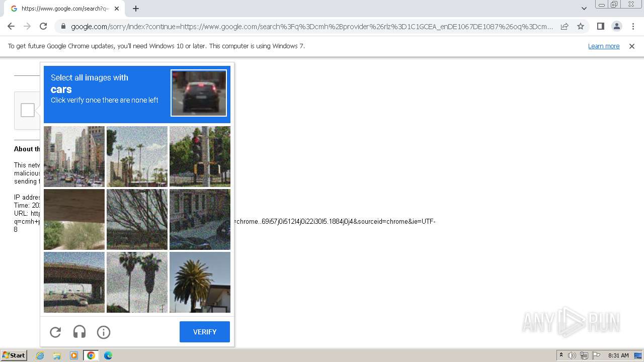This screenshot has width=644, height=362.
Task: Select the palm trees and building tile
Action: [x=137, y=156]
